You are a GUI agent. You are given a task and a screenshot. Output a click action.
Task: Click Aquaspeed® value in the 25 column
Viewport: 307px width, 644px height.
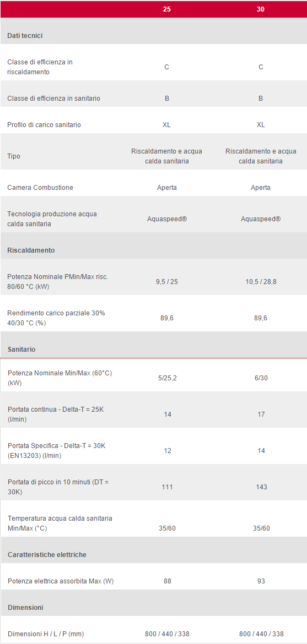(x=166, y=219)
